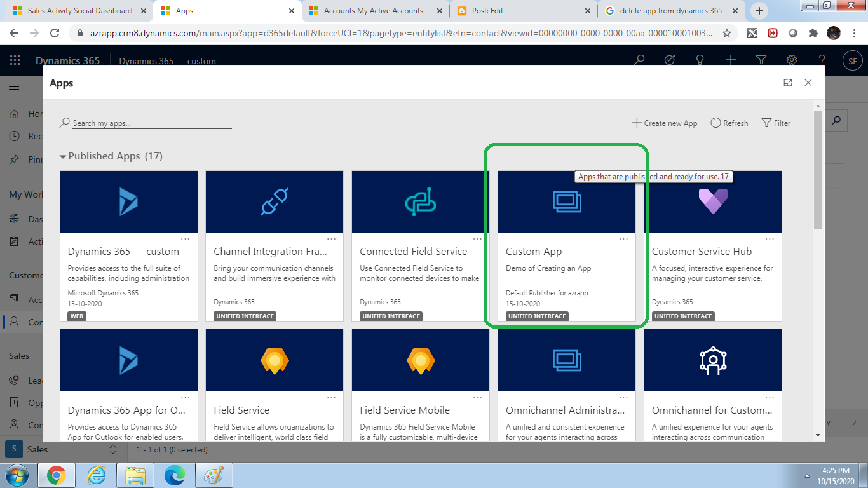Open the Channel Integration Framework tile icon
This screenshot has height=488, width=868.
pyautogui.click(x=275, y=202)
